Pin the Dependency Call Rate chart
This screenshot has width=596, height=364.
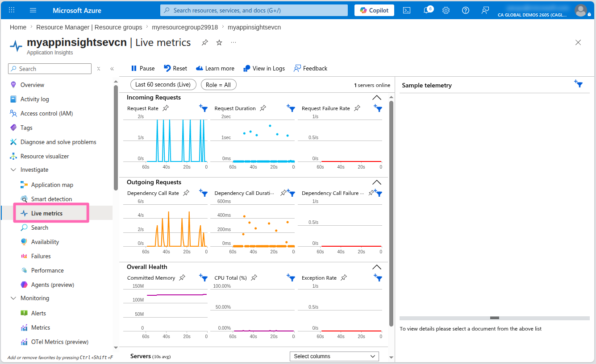click(x=186, y=193)
